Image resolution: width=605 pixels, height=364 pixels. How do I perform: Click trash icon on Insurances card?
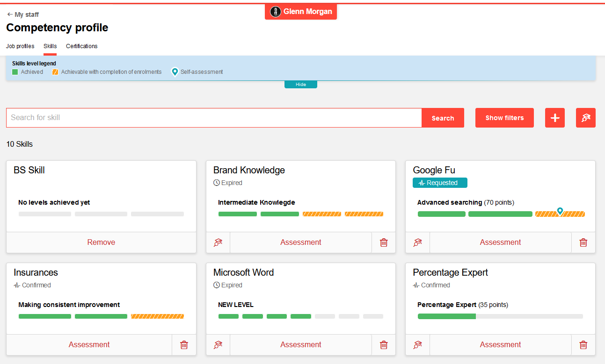[184, 345]
